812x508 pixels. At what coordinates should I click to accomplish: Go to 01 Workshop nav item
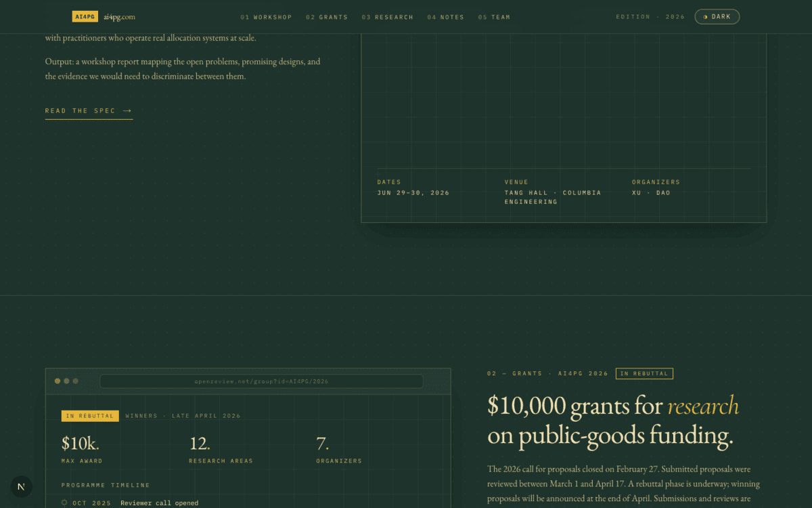267,17
